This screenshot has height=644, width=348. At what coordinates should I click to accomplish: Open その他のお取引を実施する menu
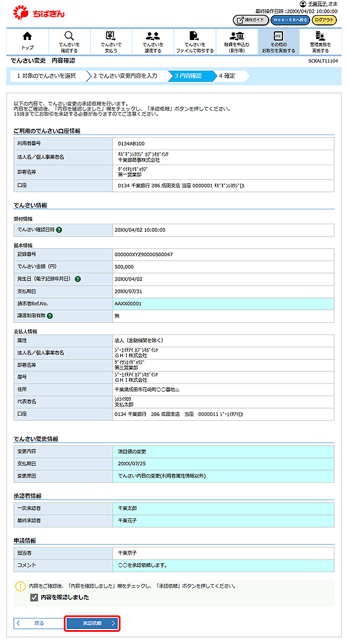point(278,41)
